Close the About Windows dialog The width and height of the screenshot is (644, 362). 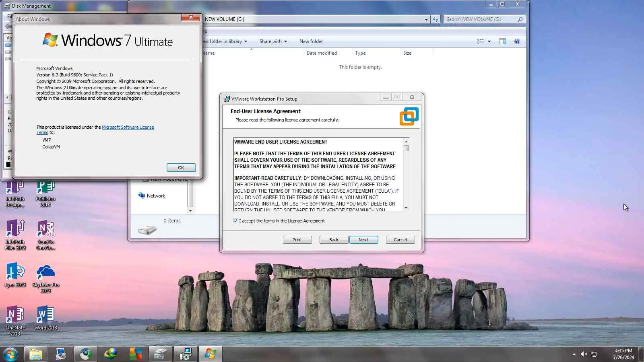tap(191, 17)
